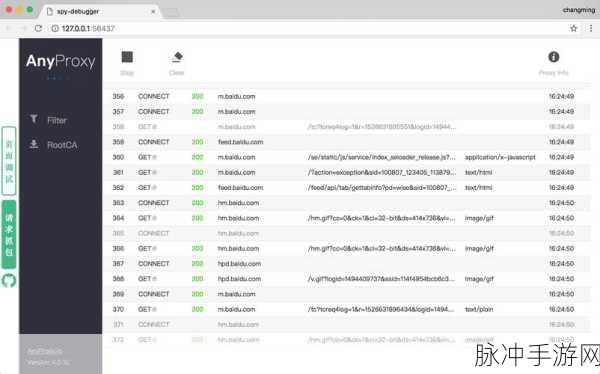Open the Chrome three-dot menu
This screenshot has height=374, width=600.
(x=591, y=28)
